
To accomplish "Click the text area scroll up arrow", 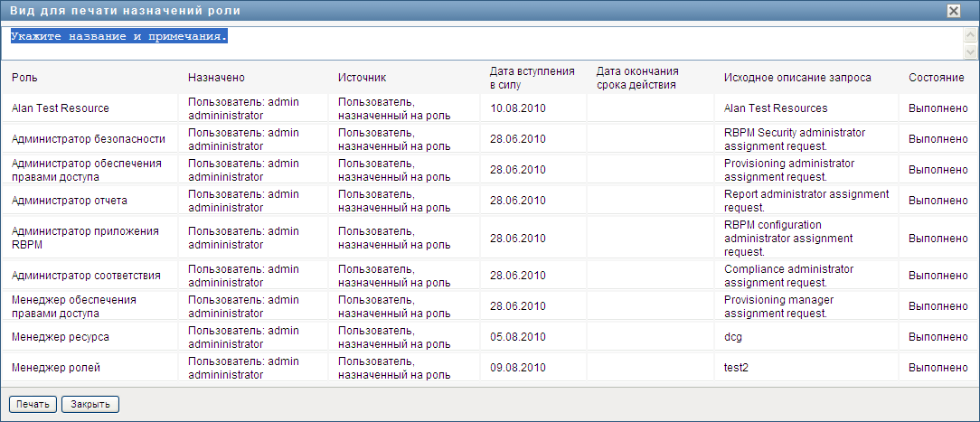I will click(x=971, y=35).
